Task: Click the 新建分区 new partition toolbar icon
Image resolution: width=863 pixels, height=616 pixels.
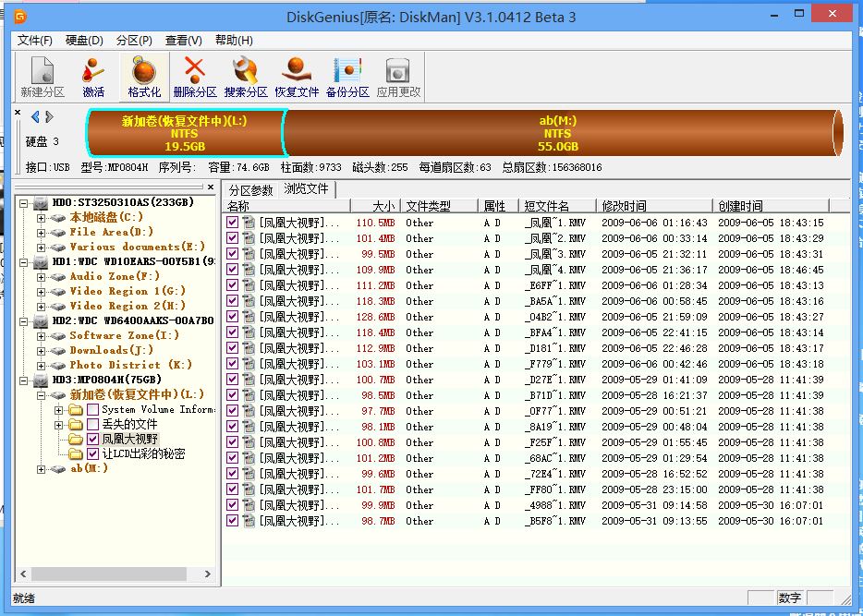Action: 43,77
